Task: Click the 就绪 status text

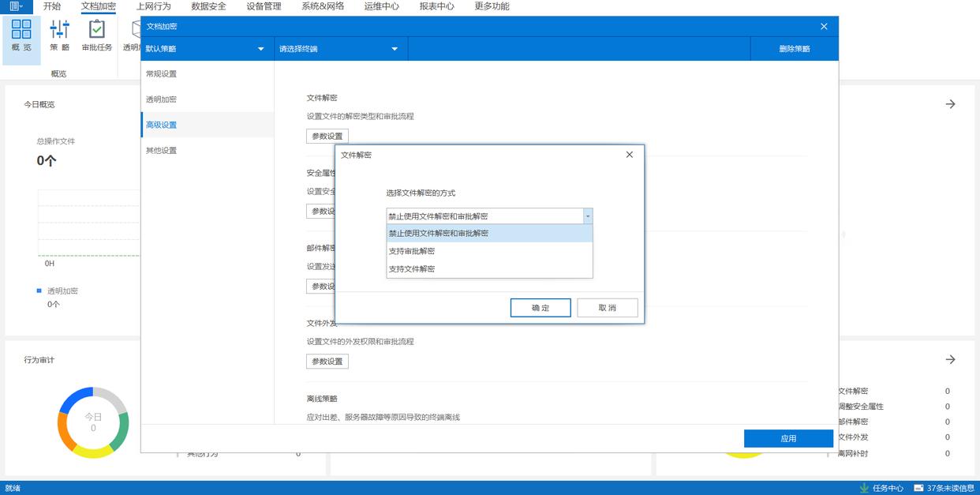Action: 13,488
